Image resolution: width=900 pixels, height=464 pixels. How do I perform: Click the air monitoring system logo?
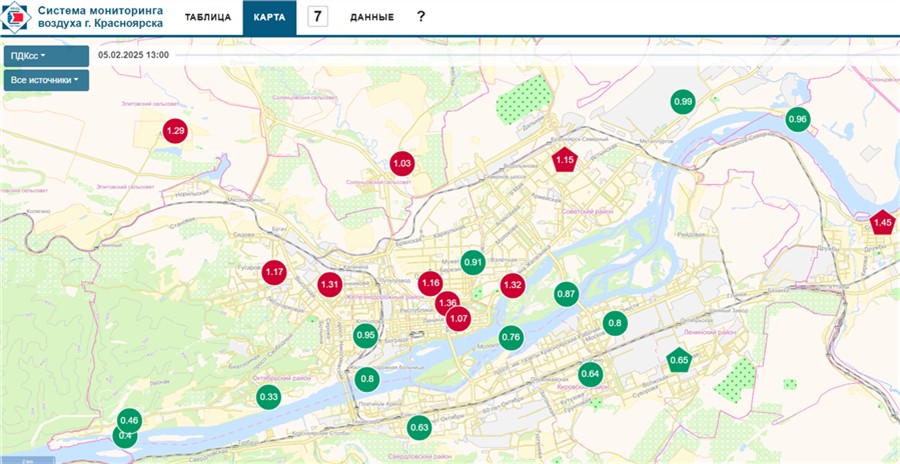(17, 17)
